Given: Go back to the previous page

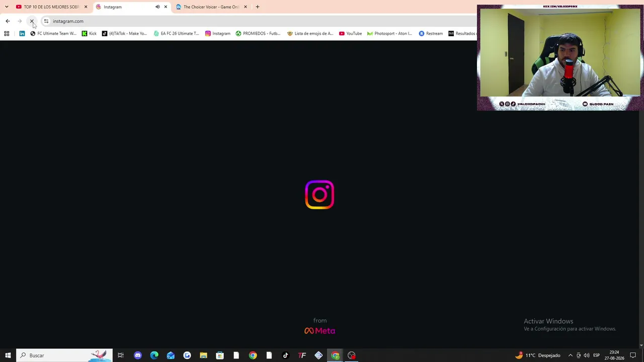Looking at the screenshot, I should [x=8, y=21].
